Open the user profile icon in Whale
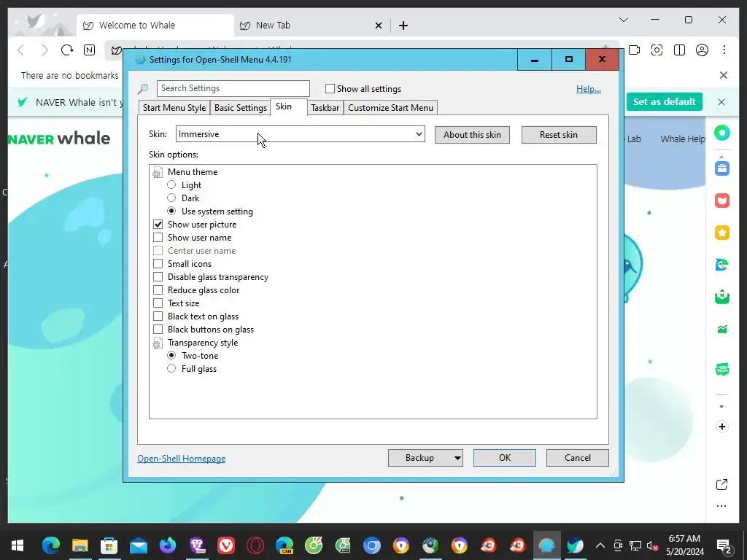The width and height of the screenshot is (747, 560). [702, 50]
